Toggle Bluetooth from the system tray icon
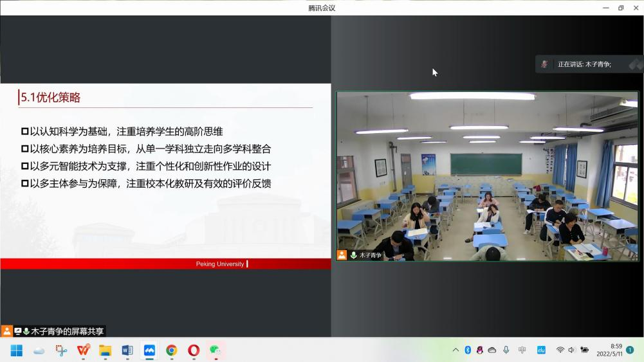644x362 pixels. [468, 350]
